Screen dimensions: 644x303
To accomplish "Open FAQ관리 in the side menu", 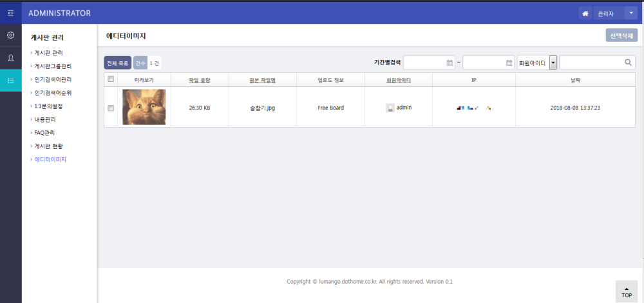I will 45,132.
